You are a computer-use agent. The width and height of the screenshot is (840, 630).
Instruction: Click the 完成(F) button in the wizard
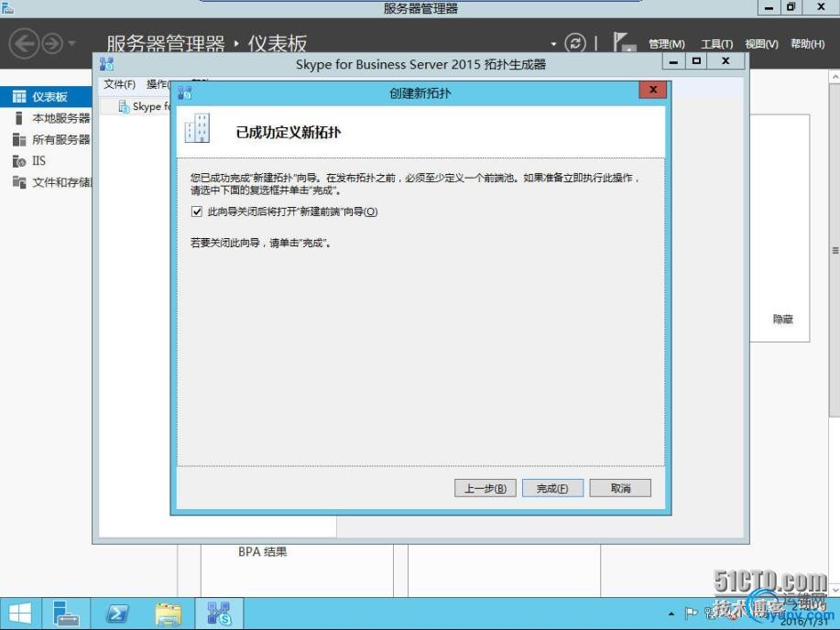pyautogui.click(x=552, y=488)
